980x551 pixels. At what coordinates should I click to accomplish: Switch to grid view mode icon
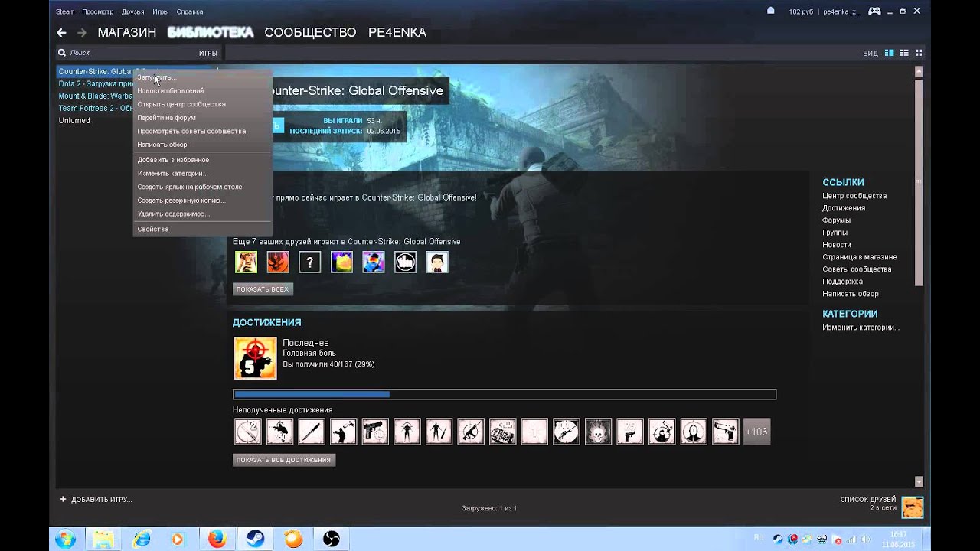(x=919, y=53)
